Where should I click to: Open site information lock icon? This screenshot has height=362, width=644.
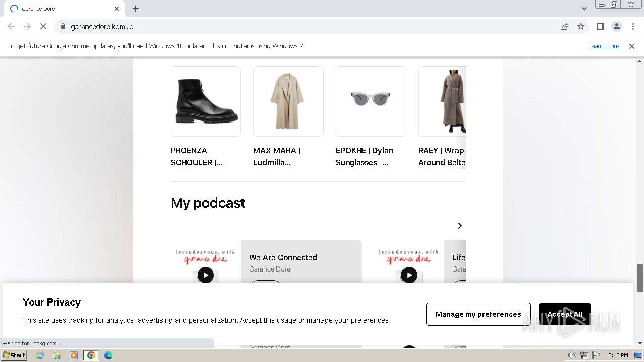[63, 26]
